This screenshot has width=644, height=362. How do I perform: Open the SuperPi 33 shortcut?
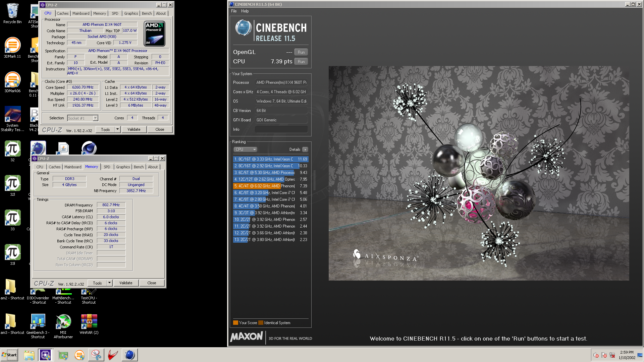[x=12, y=220]
